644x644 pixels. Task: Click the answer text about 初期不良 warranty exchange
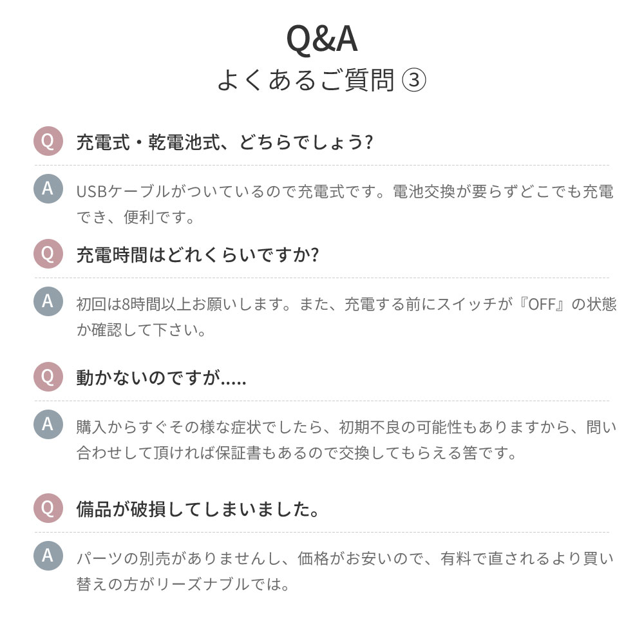pos(346,440)
